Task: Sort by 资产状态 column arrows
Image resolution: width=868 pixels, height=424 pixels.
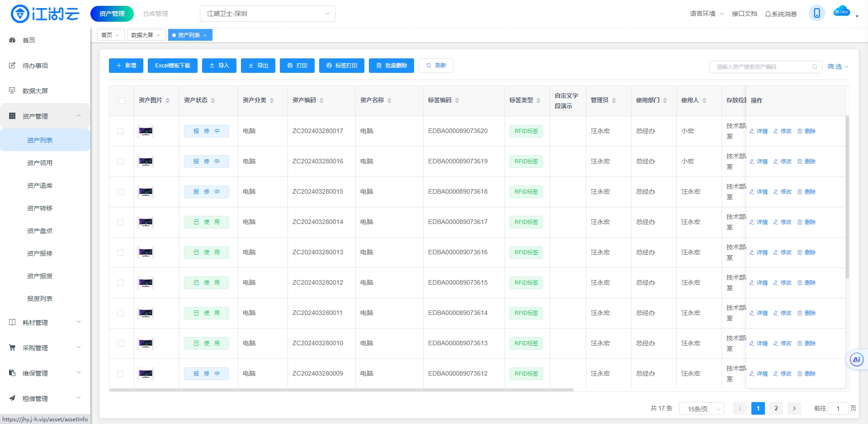Action: click(x=213, y=100)
